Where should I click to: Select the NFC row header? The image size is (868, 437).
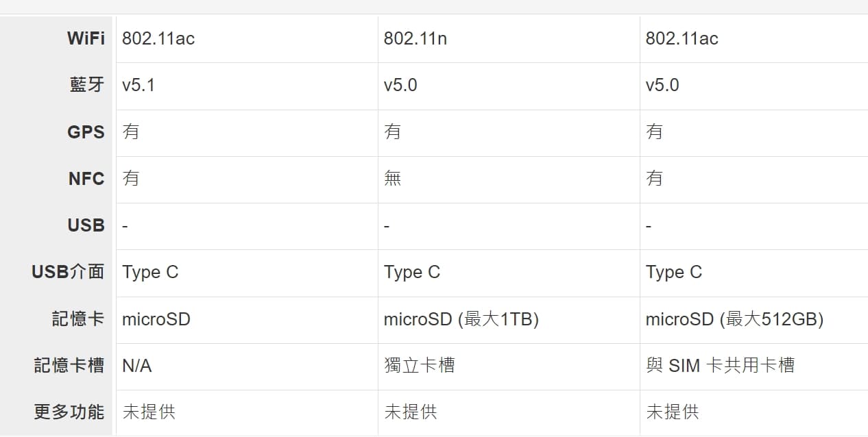click(86, 179)
